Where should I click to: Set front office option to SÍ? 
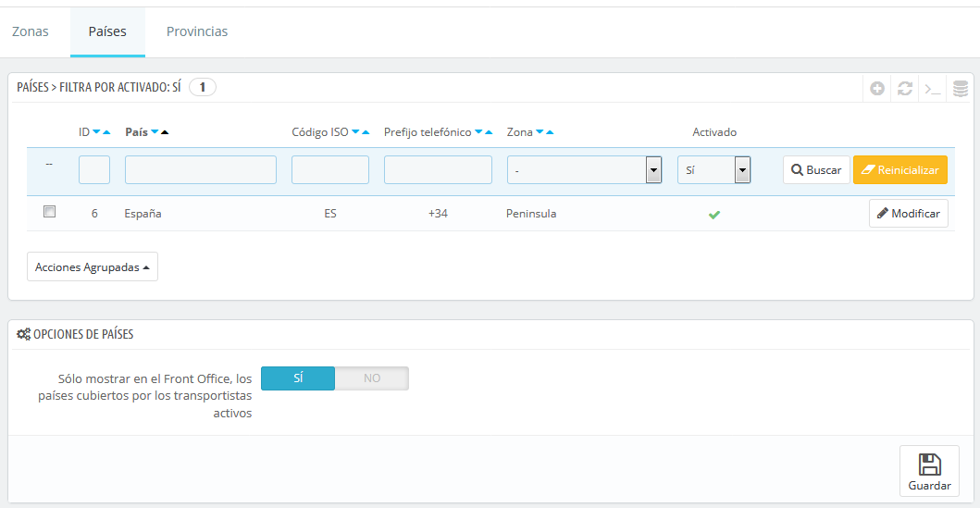(x=298, y=378)
